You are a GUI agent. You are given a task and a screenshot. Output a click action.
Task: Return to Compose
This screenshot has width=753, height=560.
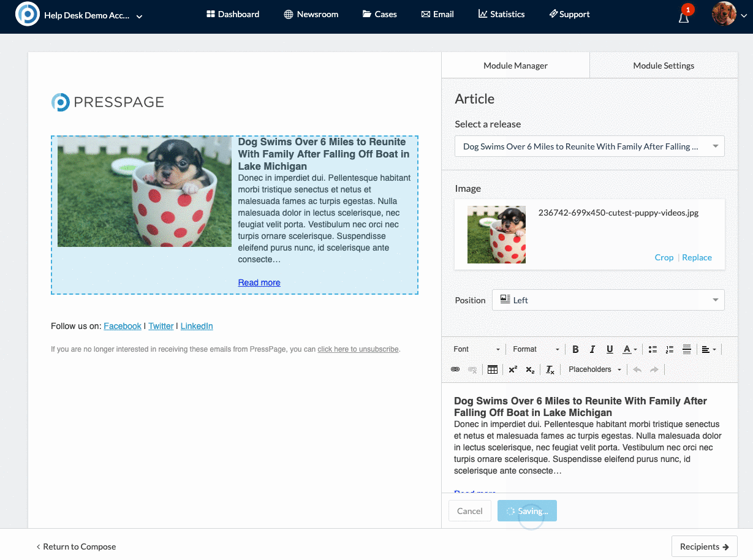[76, 547]
